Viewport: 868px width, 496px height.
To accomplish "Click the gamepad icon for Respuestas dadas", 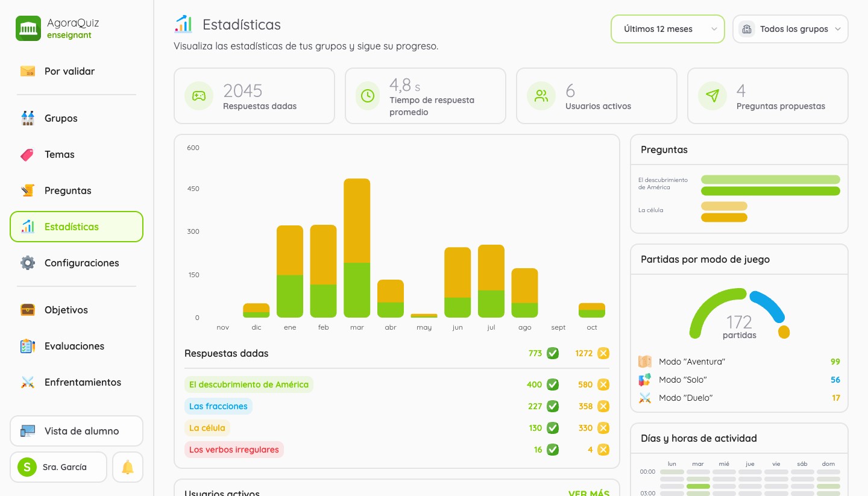I will click(x=199, y=96).
